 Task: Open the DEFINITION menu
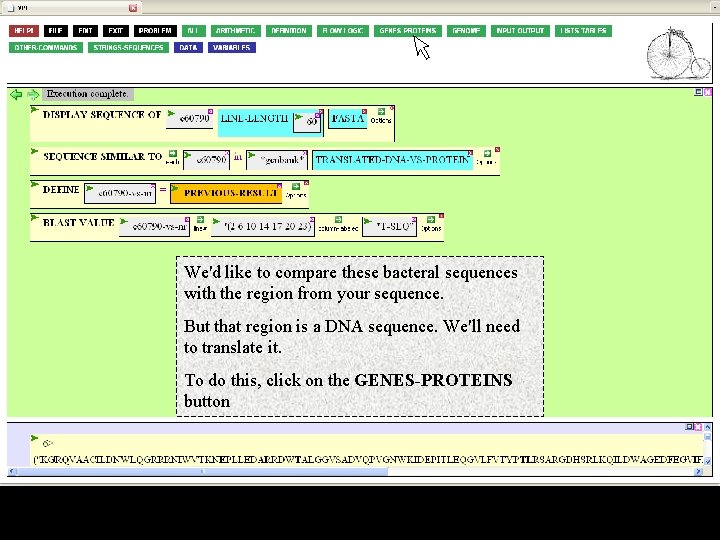pyautogui.click(x=288, y=31)
